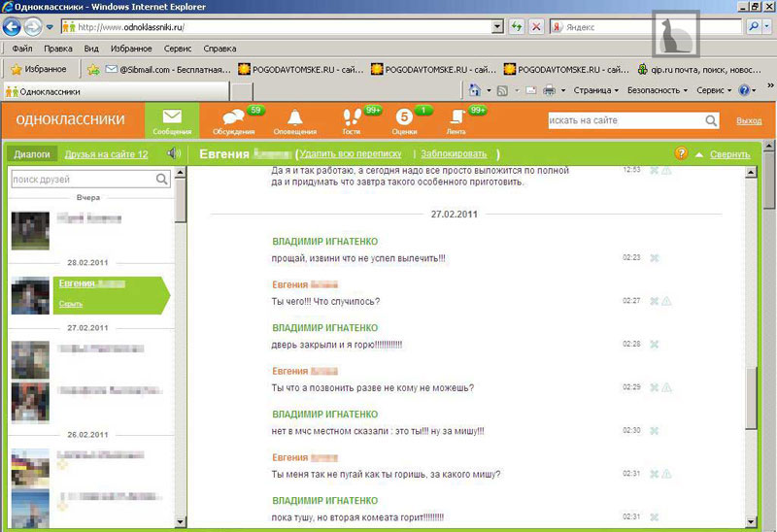Viewport: 777px width, 532px height.
Task: Click the Read mail envelope icon
Action: (x=531, y=90)
